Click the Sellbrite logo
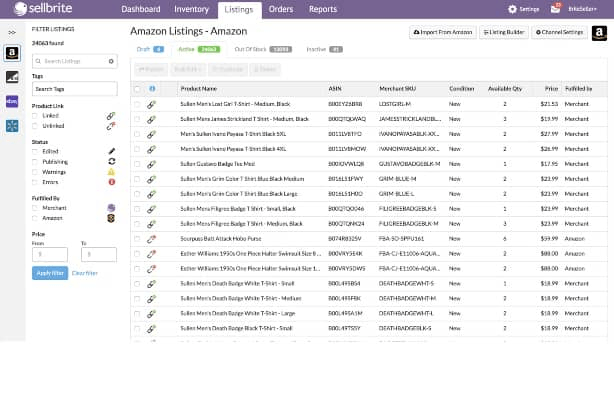The width and height of the screenshot is (614, 400). pyautogui.click(x=43, y=9)
